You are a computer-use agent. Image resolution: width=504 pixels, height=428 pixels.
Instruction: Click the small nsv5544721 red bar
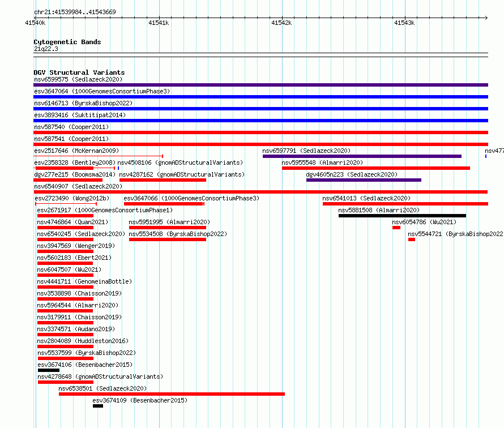click(412, 239)
